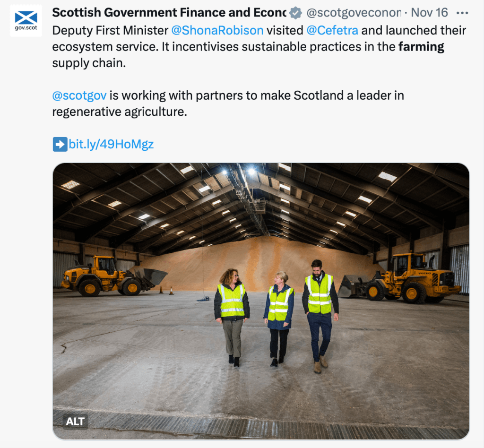Screen dimensions: 484x448
Task: Open the @ShonaRobison mention
Action: 217,30
